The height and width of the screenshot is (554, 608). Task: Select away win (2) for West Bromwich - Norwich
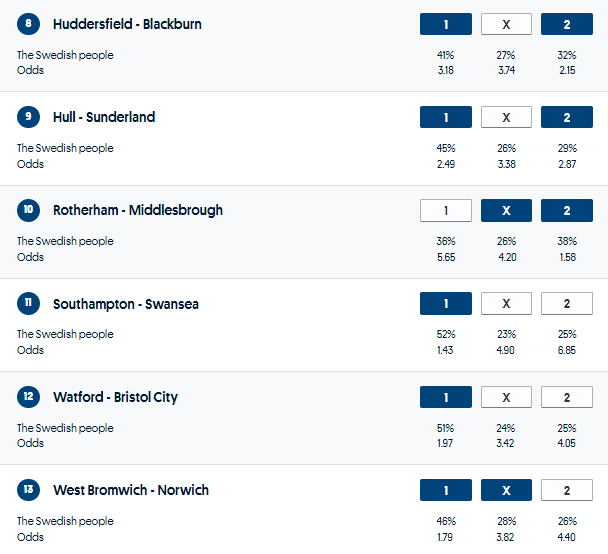coord(566,490)
